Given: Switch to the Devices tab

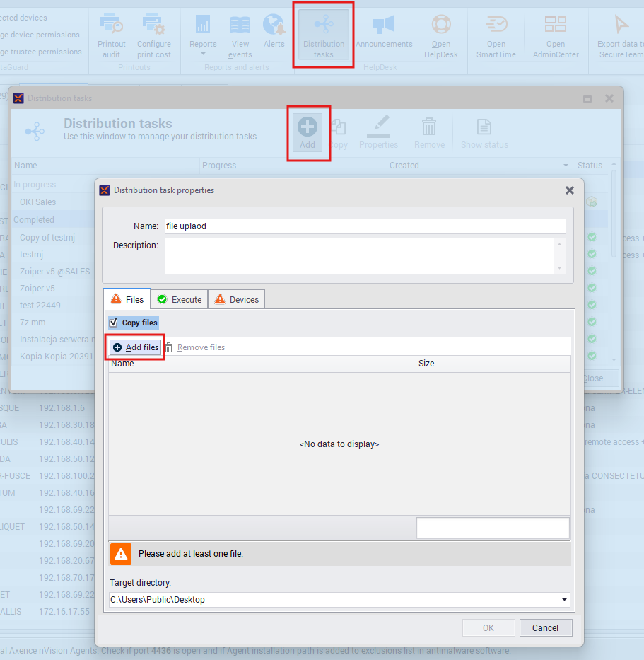Looking at the screenshot, I should tap(236, 299).
